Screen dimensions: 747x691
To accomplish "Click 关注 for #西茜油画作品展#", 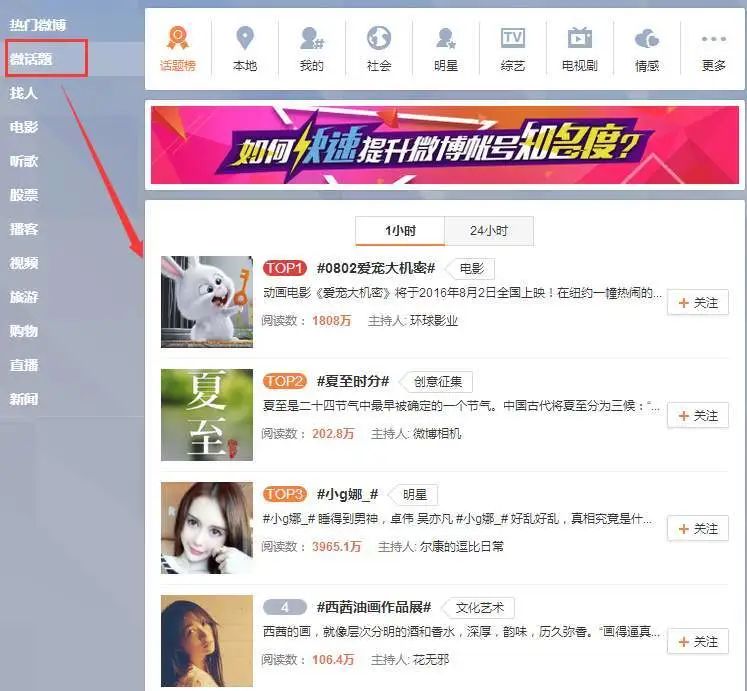I will [698, 642].
